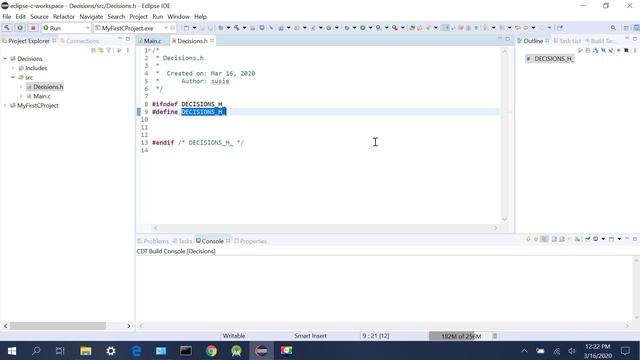Switch to the Task List tab
This screenshot has height=360, width=640.
pos(569,41)
